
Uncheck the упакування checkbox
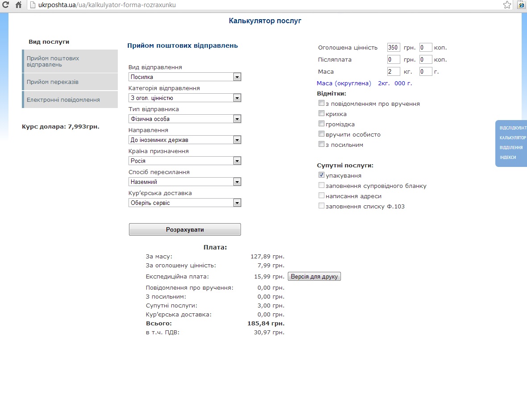321,175
